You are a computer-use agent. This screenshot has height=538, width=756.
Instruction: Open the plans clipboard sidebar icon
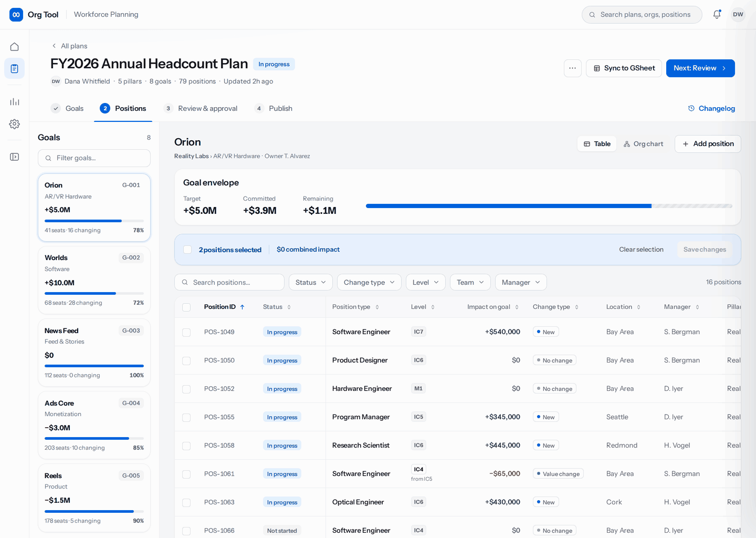point(15,68)
